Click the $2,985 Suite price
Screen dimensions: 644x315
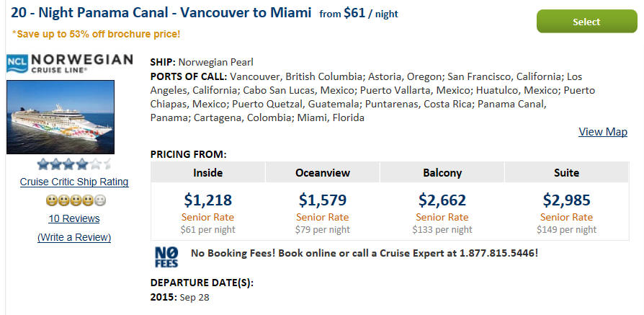click(x=566, y=200)
